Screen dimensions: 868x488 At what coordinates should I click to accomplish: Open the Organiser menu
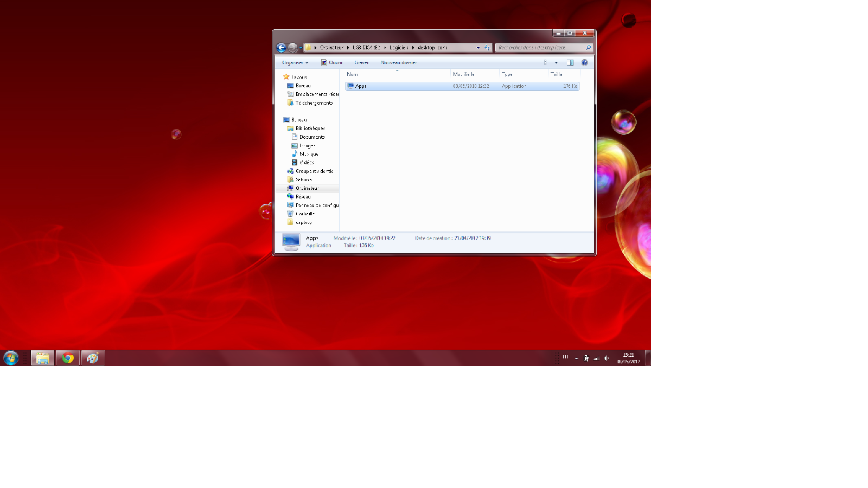(x=295, y=62)
